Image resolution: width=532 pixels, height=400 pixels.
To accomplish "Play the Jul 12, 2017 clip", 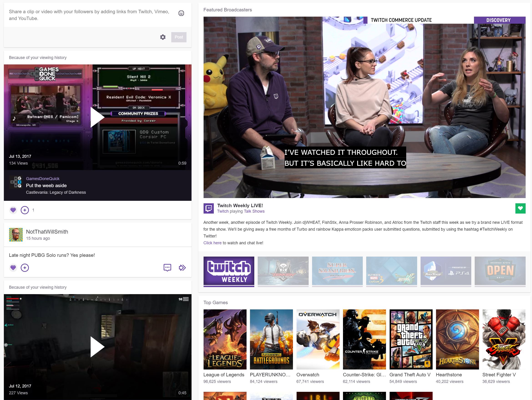I will (x=97, y=346).
